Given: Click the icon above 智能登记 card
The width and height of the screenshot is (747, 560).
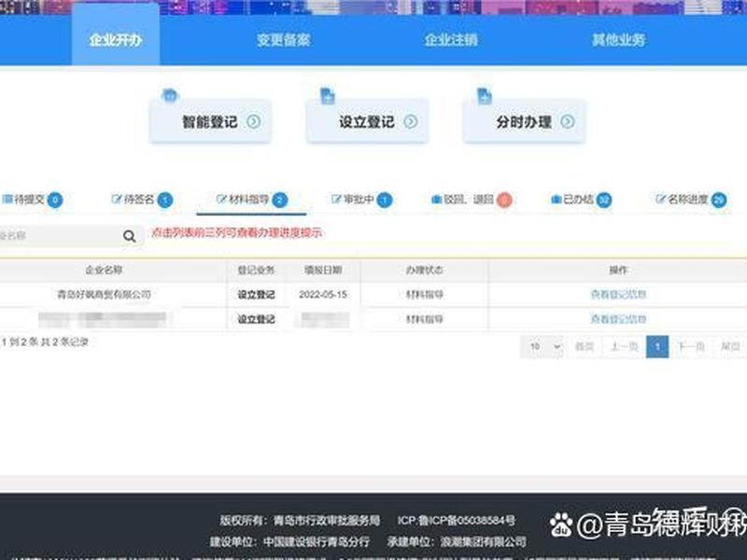Looking at the screenshot, I should coord(170,96).
